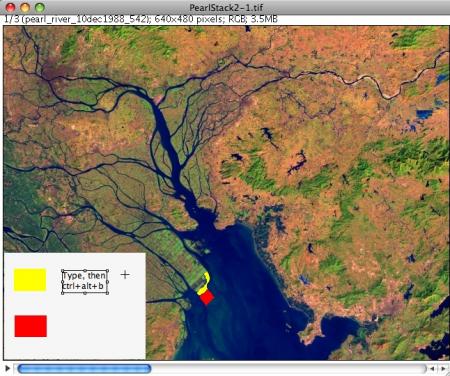This screenshot has width=450, height=376.
Task: Click the top-middle handle of the text box
Action: pos(85,270)
